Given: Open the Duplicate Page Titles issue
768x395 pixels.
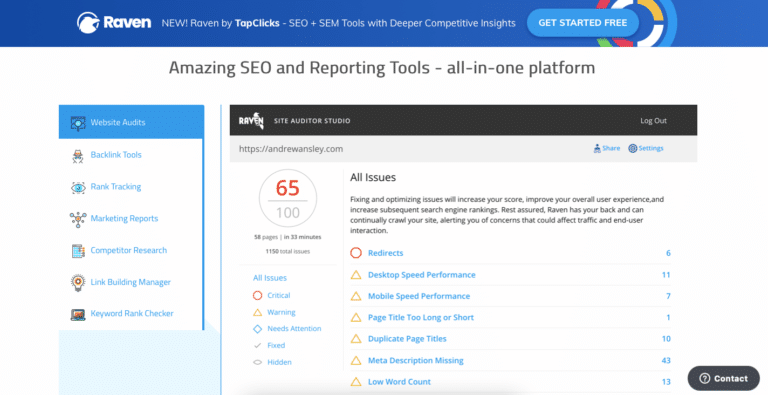Looking at the screenshot, I should pos(407,339).
